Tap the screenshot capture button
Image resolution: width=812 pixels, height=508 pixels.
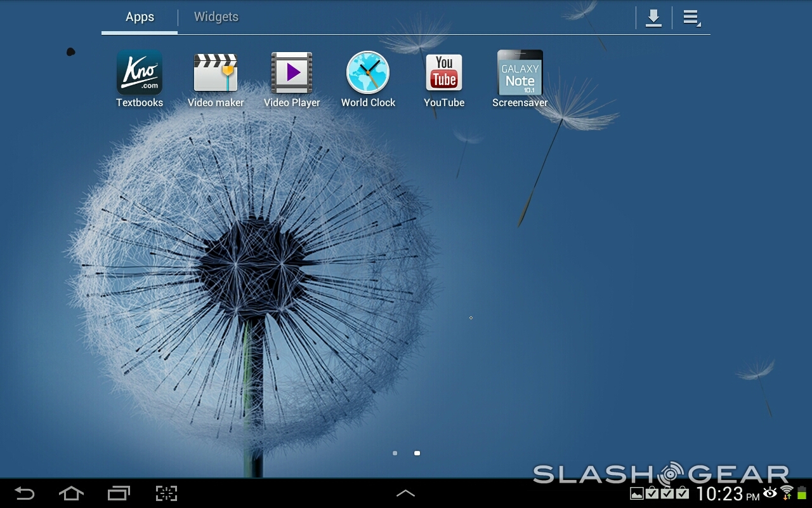click(x=166, y=493)
